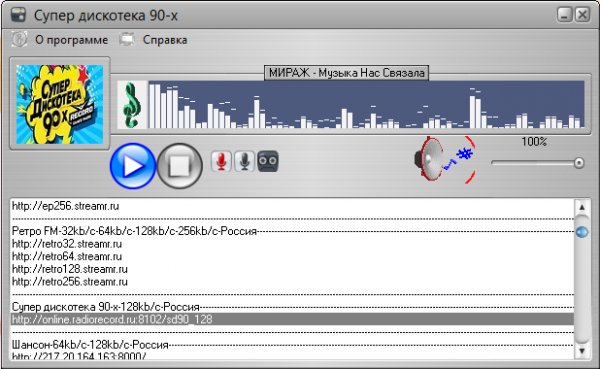Select the http://retro64.streamr.ru stream
The image size is (600, 369).
click(x=292, y=256)
